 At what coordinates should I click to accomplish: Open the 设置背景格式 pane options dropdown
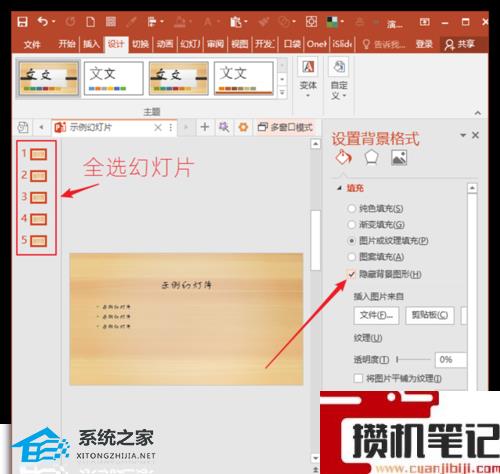(463, 135)
